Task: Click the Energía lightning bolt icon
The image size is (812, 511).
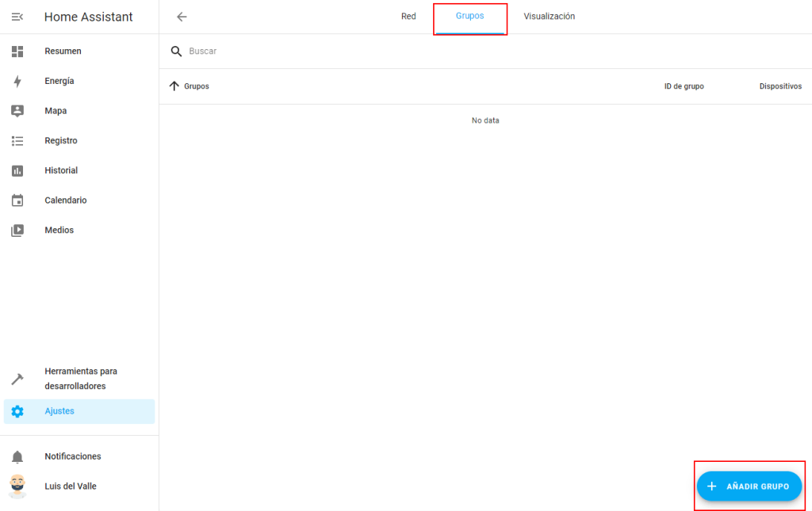Action: coord(17,82)
